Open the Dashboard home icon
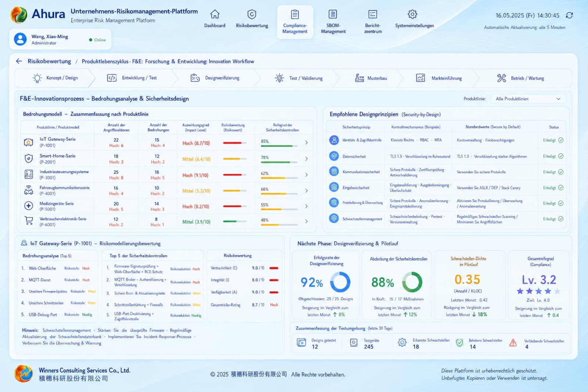The image size is (588, 392). 215,14
